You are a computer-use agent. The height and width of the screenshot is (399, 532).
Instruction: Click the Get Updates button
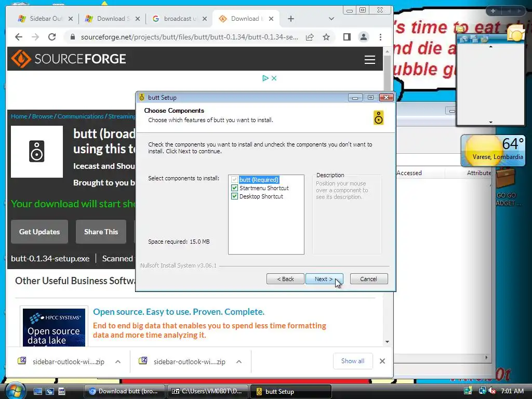[x=39, y=232]
